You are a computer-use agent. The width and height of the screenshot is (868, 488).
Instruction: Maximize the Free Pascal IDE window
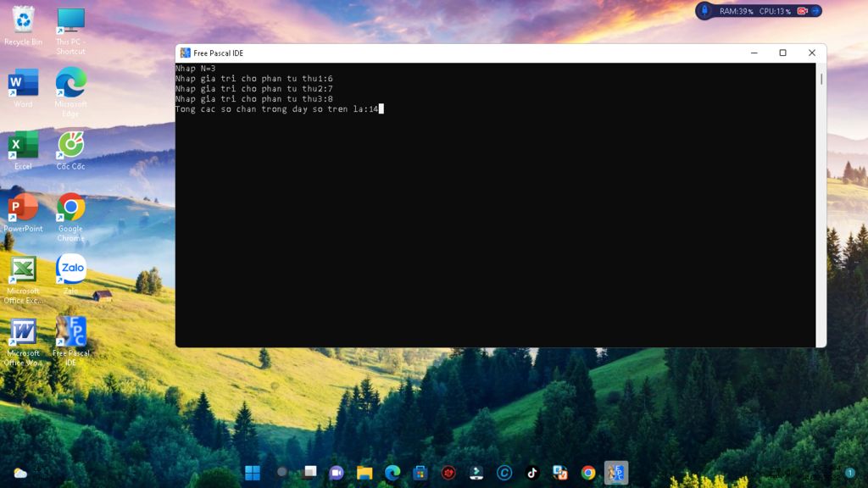pyautogui.click(x=782, y=53)
